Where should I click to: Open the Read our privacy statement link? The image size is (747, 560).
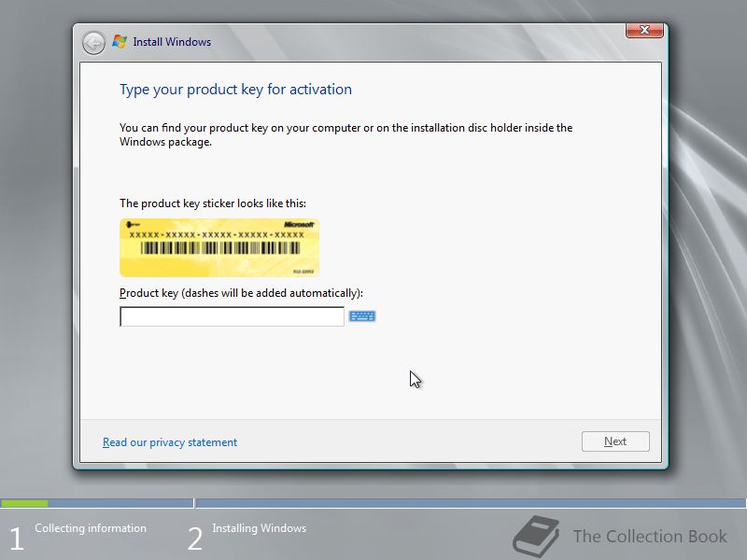(x=170, y=442)
